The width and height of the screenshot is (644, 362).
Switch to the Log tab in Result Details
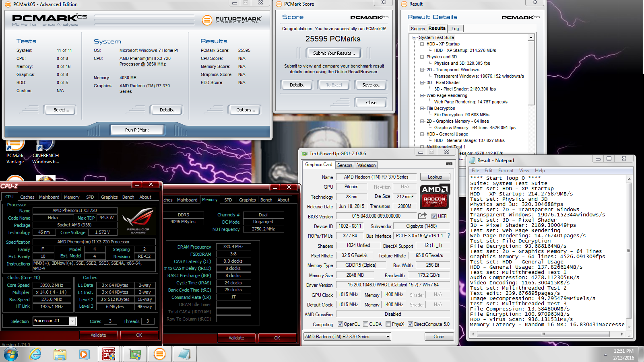[455, 29]
